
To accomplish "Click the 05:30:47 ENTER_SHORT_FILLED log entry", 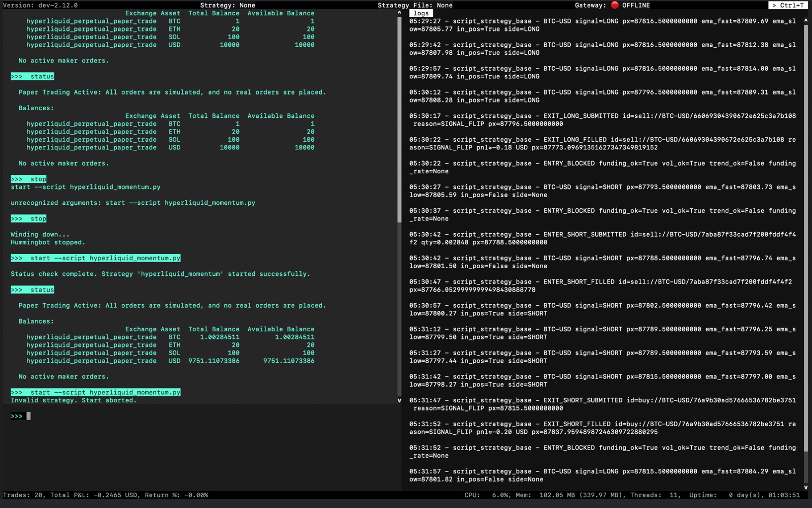I will coord(600,285).
